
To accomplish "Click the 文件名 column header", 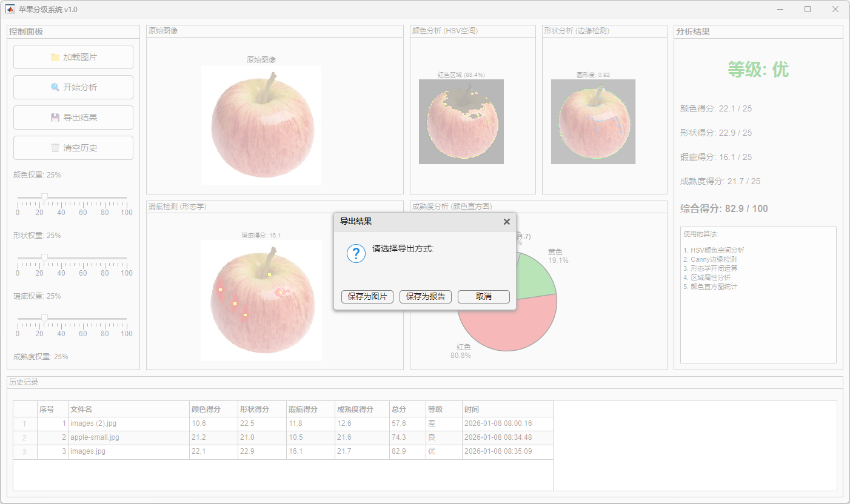I will click(x=129, y=409).
